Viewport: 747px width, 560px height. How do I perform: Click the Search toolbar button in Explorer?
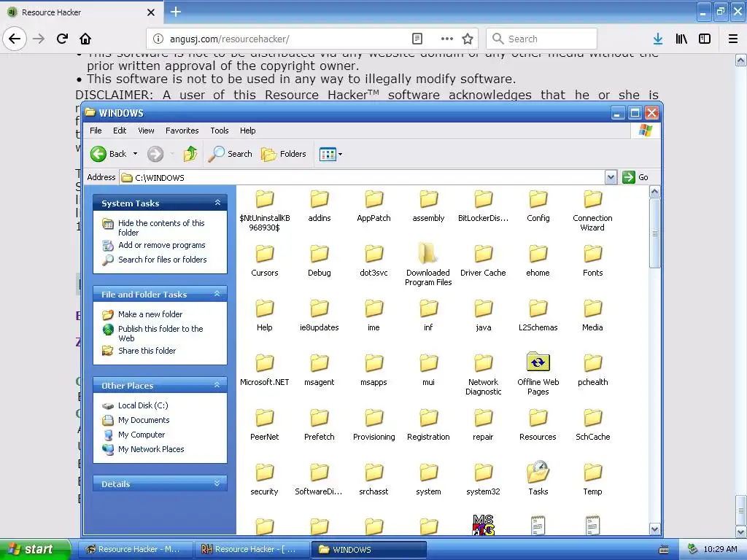tap(230, 154)
